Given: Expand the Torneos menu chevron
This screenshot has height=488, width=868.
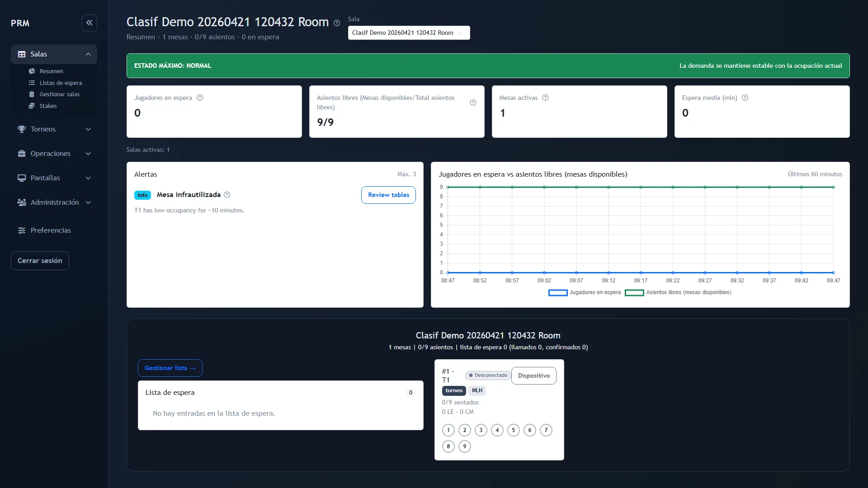Looking at the screenshot, I should click(x=88, y=129).
